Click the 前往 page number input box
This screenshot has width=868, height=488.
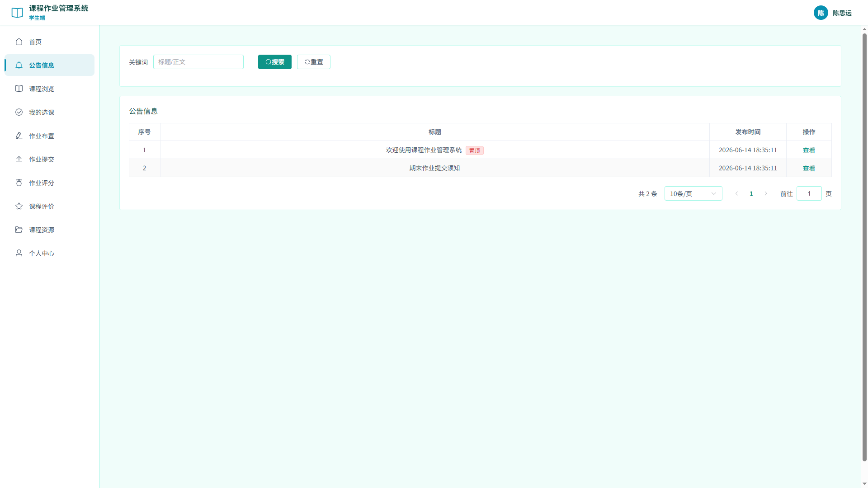coord(809,193)
